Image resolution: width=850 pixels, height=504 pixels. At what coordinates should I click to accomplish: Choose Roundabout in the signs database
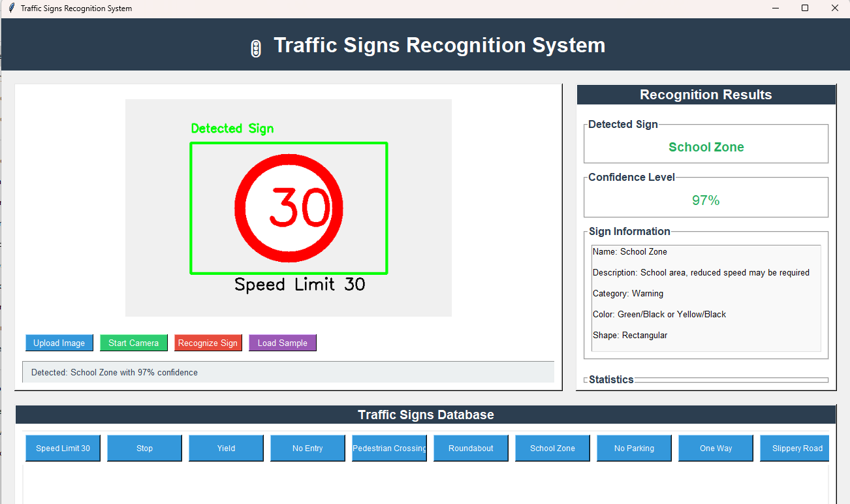pos(471,448)
